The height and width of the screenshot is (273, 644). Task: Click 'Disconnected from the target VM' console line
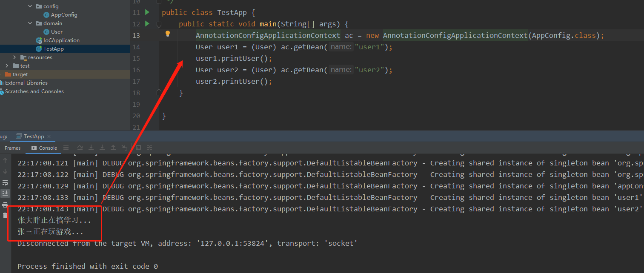[187, 243]
